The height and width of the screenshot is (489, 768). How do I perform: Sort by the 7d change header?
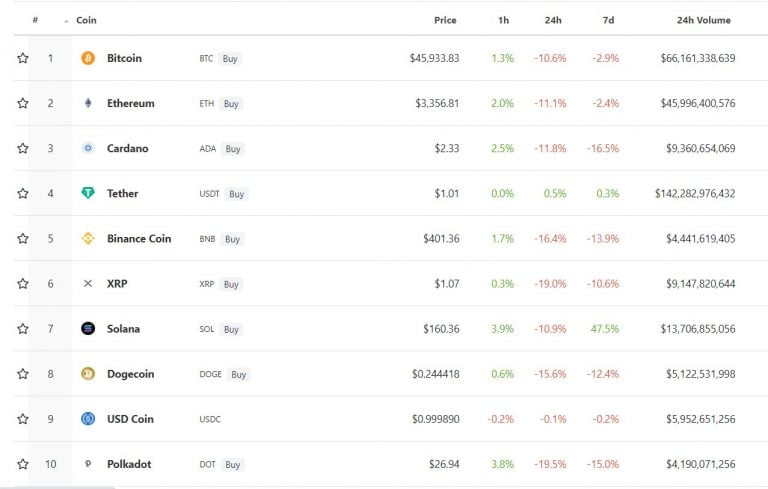pyautogui.click(x=608, y=20)
